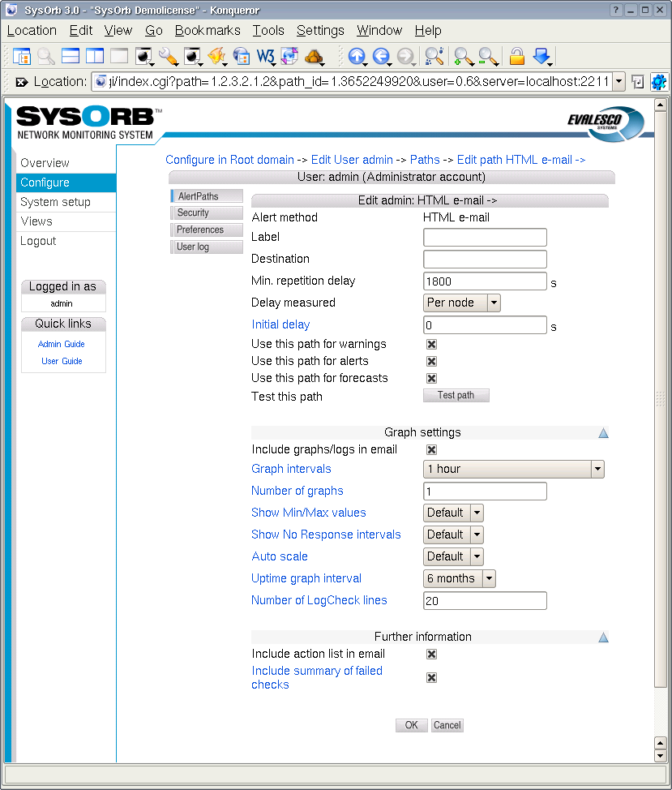The height and width of the screenshot is (790, 672).
Task: Click the Initial delay help link
Action: coord(280,325)
